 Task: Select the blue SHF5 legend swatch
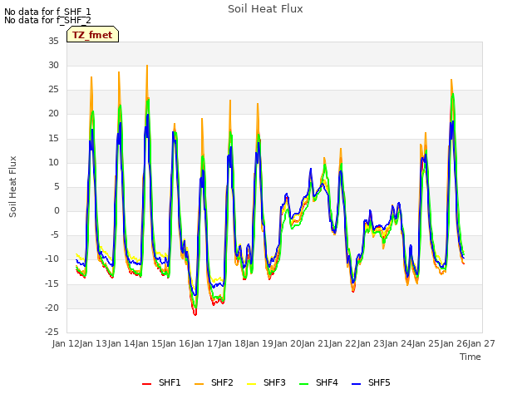coord(357,384)
